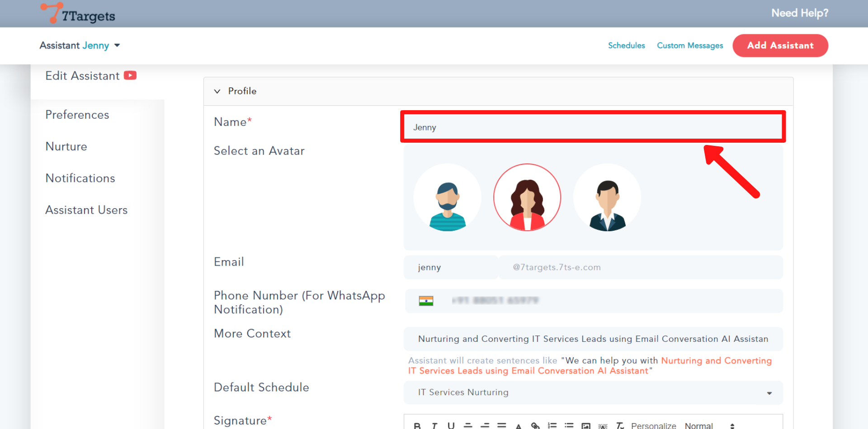Click the video icon beside Edit Assistant
This screenshot has height=429, width=868.
(130, 75)
